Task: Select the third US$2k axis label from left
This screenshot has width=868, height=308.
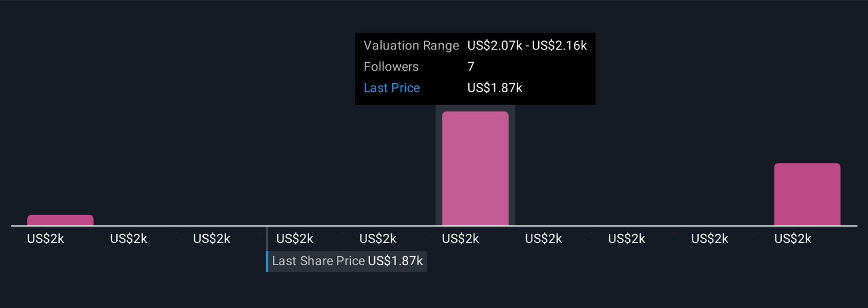Action: [212, 239]
